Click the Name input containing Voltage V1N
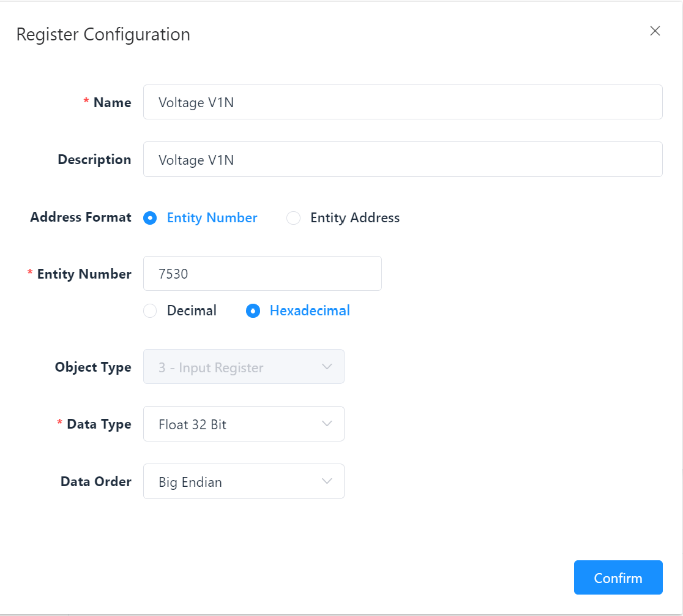The width and height of the screenshot is (683, 616). [402, 102]
